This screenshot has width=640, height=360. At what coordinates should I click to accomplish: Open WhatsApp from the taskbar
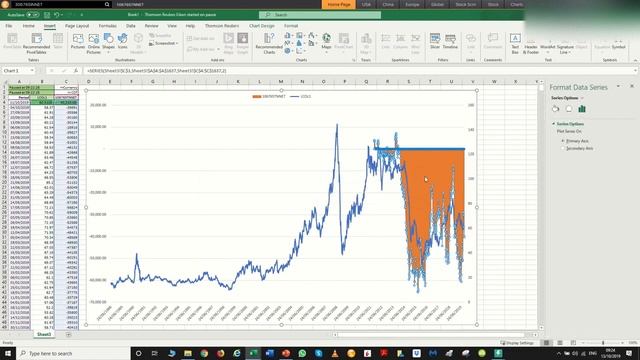[302, 353]
